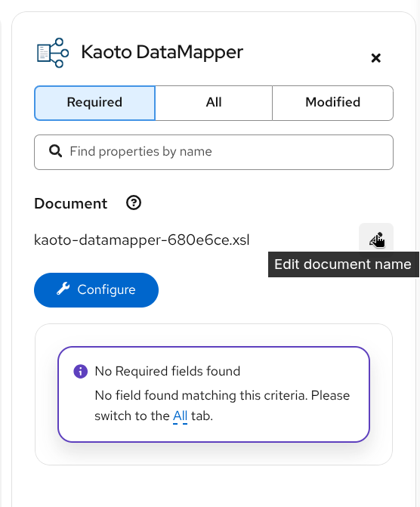This screenshot has height=507, width=420.
Task: Open the Document help question icon
Action: tap(134, 203)
